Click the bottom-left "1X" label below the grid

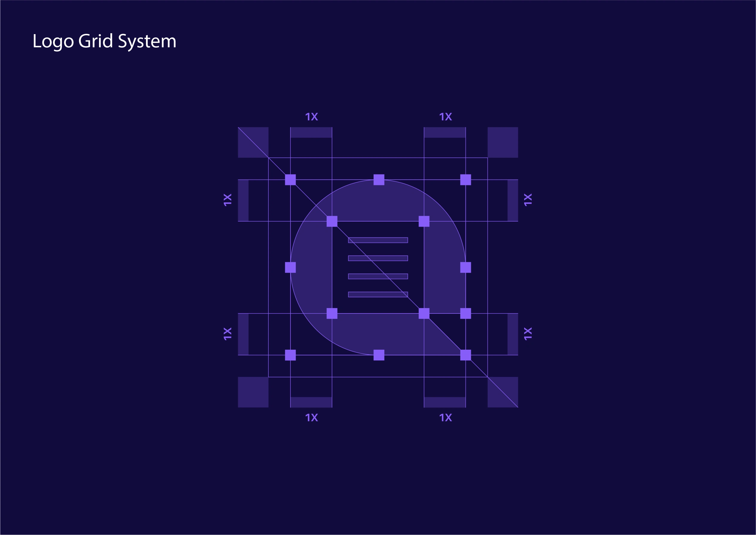[311, 418]
